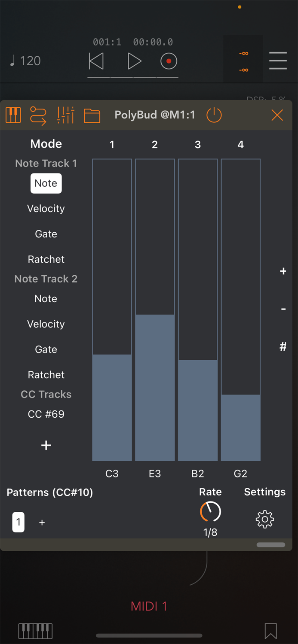Open the bookmark icon at bottom right

pos(270,631)
